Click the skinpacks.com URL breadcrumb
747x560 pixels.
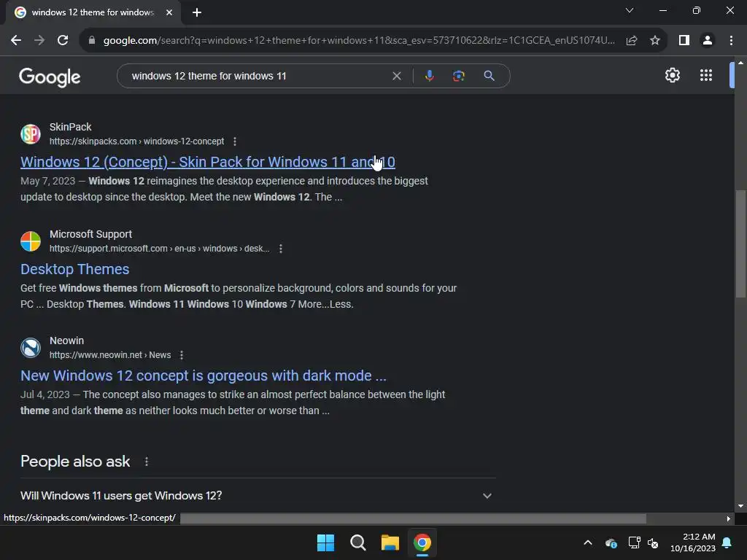[136, 141]
